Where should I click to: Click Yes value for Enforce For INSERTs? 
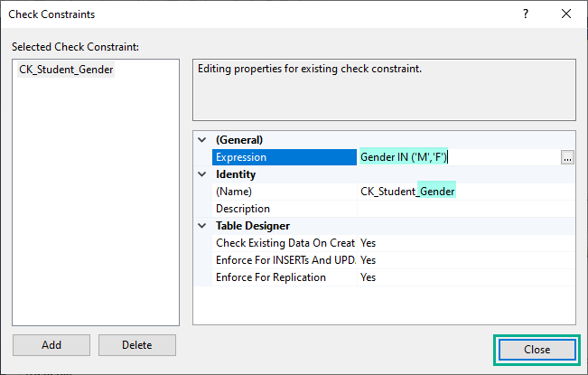coord(466,260)
